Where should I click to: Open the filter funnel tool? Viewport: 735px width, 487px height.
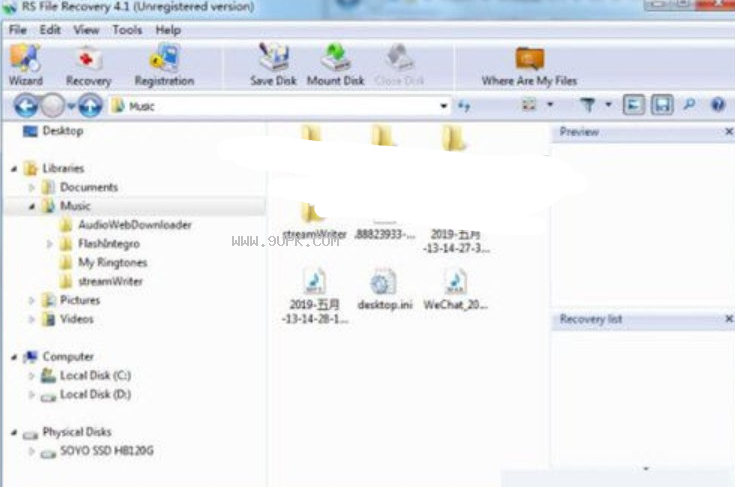(x=587, y=105)
